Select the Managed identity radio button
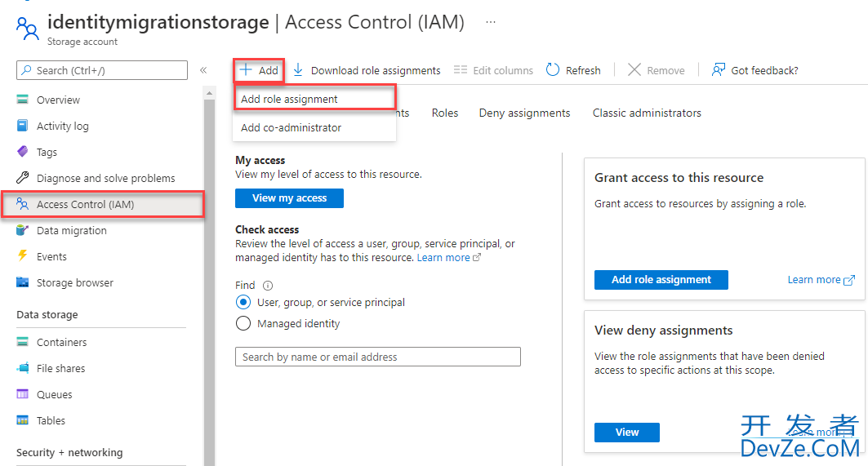Viewport: 868px width, 466px height. coord(243,323)
